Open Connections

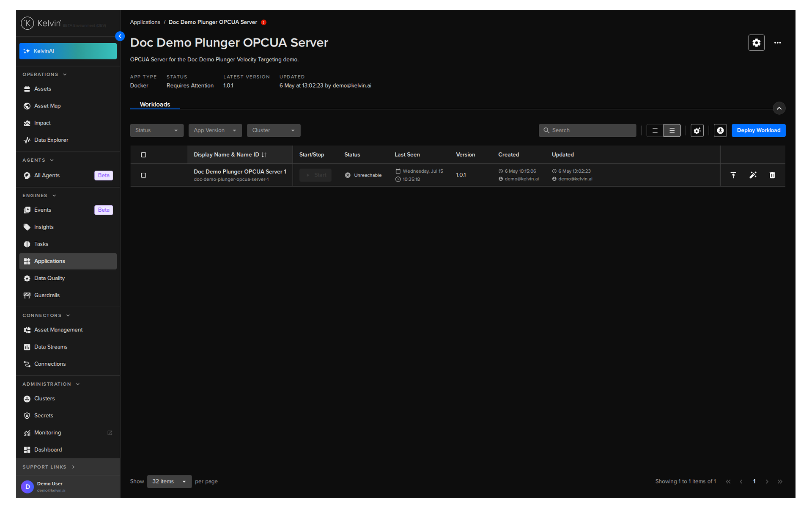(x=68, y=364)
